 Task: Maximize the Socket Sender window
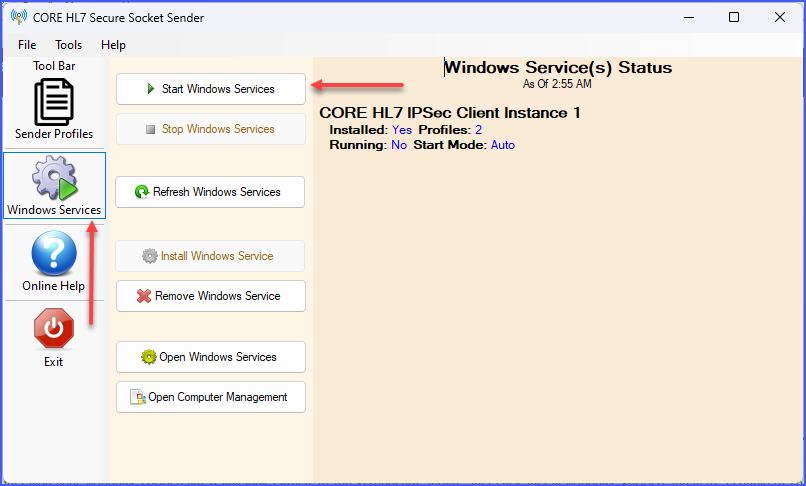[734, 17]
